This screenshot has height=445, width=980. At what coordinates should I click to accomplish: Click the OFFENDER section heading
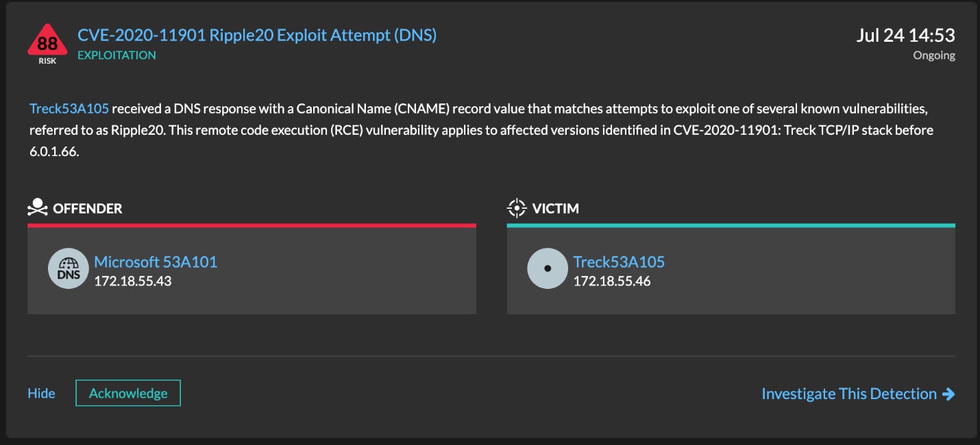pyautogui.click(x=88, y=208)
